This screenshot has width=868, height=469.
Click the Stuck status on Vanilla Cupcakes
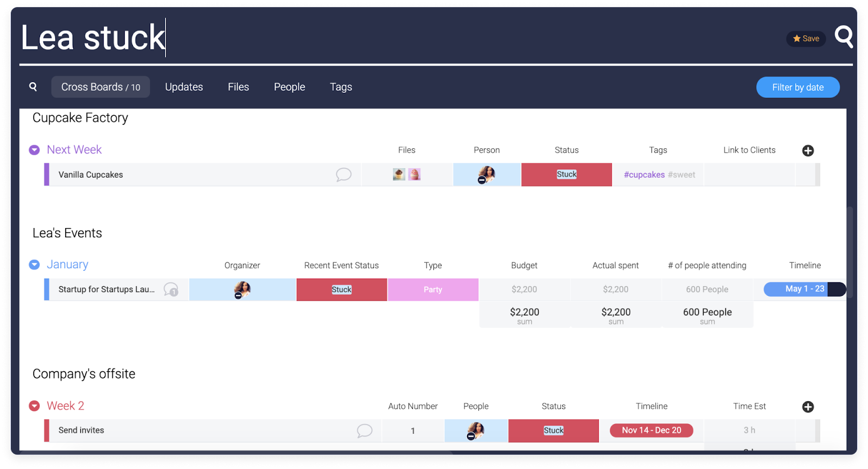566,174
